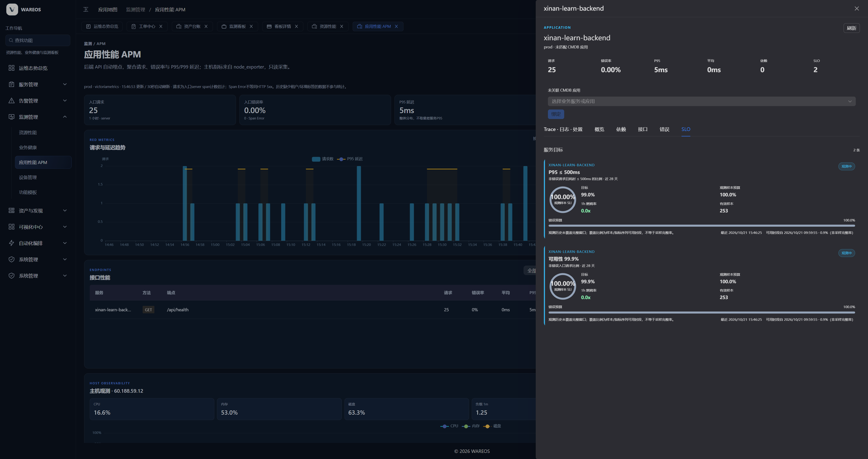Click the 监测管理 monitor icon
This screenshot has height=459, width=868.
[12, 117]
